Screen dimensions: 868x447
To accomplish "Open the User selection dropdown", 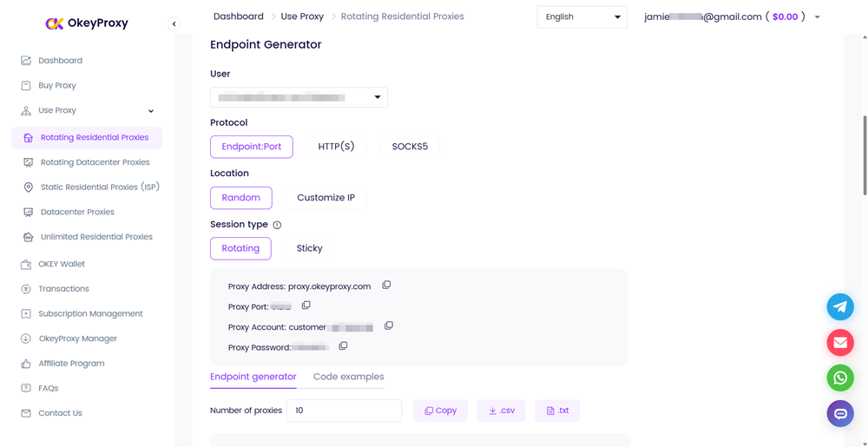I will point(299,97).
